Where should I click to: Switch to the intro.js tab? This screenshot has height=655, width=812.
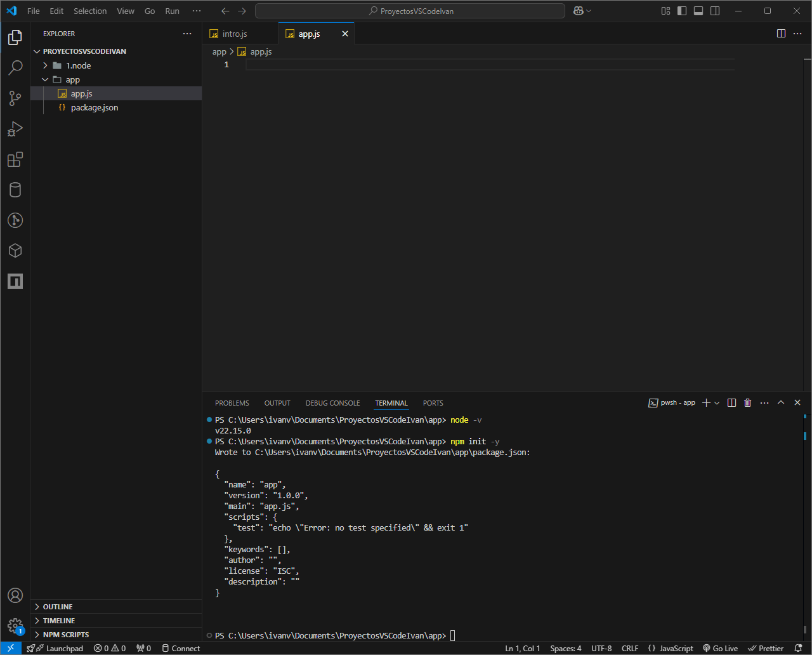233,33
